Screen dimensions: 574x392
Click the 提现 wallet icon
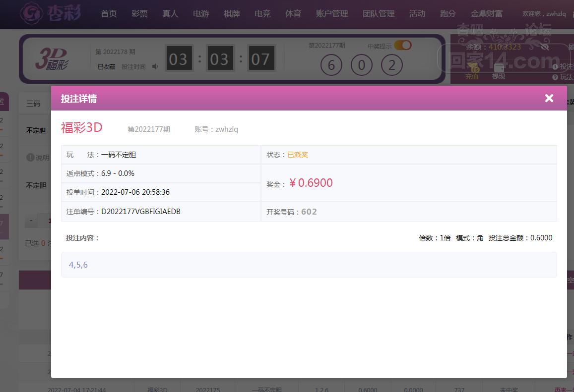click(x=499, y=68)
